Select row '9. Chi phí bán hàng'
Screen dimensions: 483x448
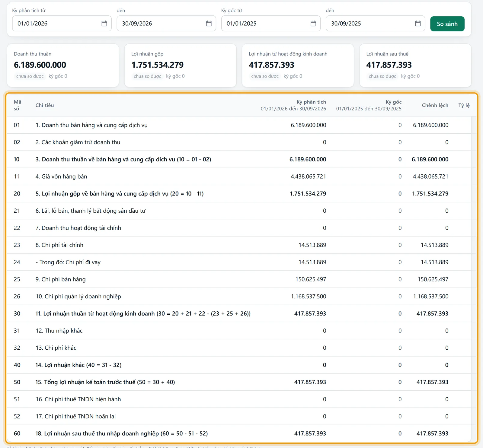[x=239, y=279]
